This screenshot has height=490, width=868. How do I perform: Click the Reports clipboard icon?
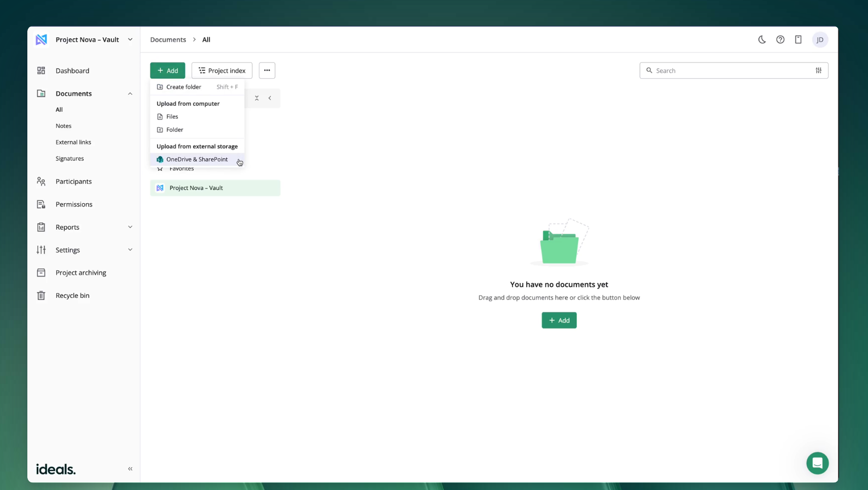41,227
